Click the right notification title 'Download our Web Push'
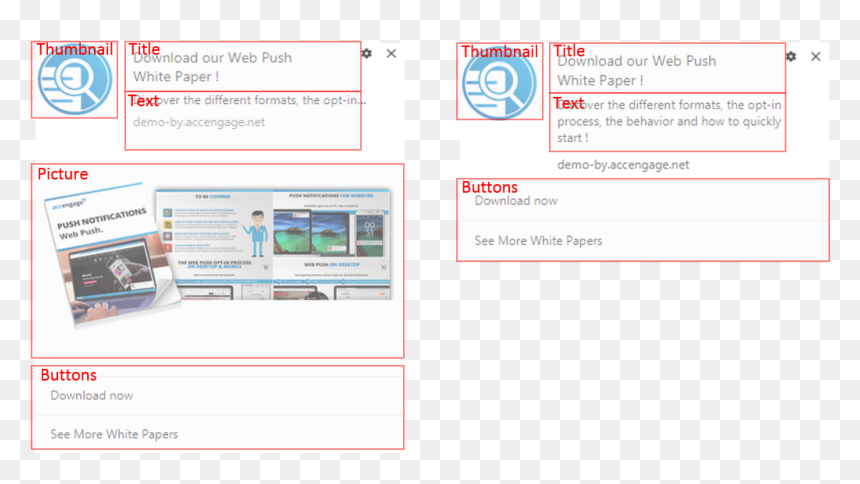Screen dimensions: 860x484 (x=637, y=61)
